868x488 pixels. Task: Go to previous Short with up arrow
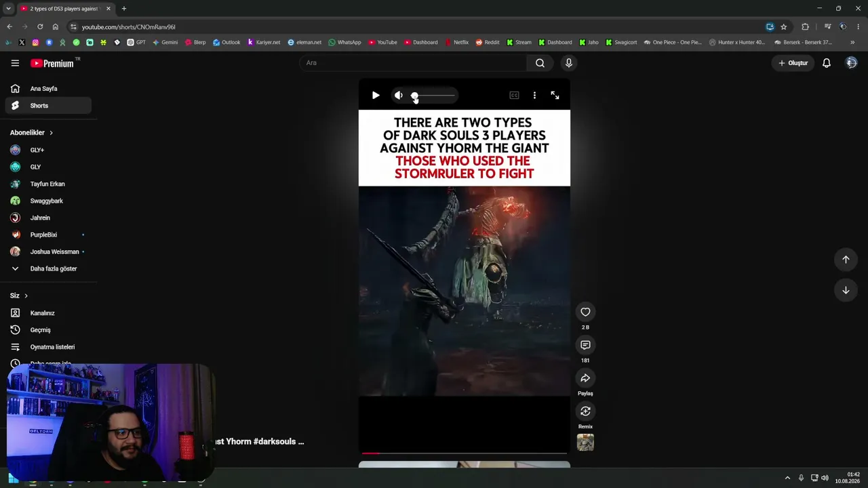pos(846,260)
